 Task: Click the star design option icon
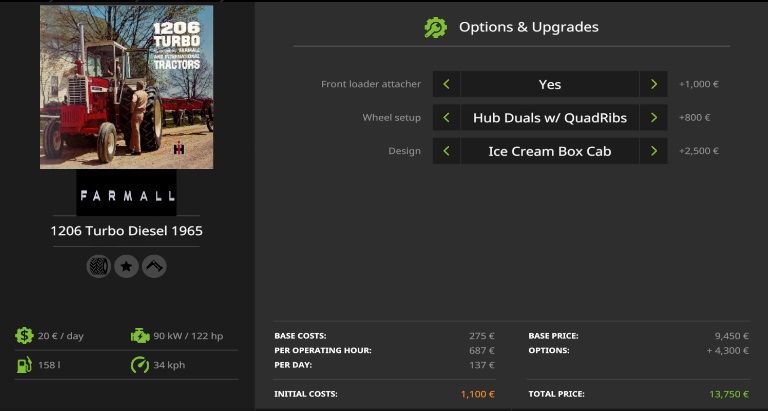tap(126, 266)
